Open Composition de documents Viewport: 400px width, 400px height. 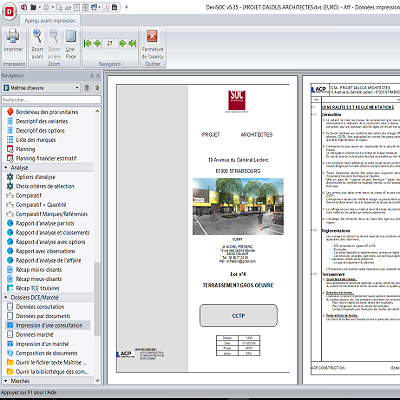(46, 353)
